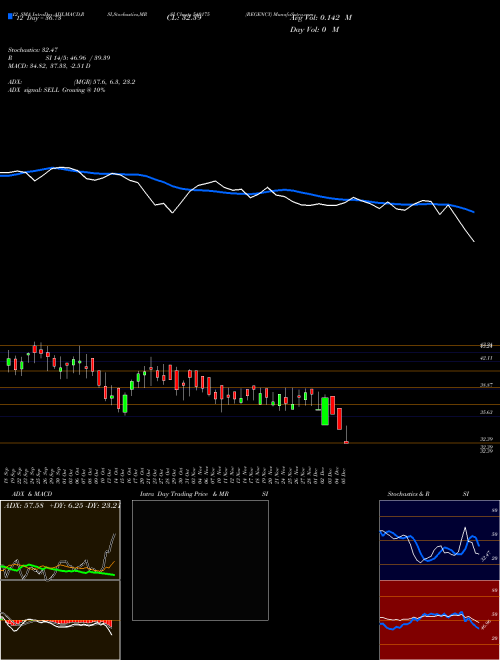The image size is (500, 660).
Task: Click the ADX indicator chart panel
Action: coord(60,540)
